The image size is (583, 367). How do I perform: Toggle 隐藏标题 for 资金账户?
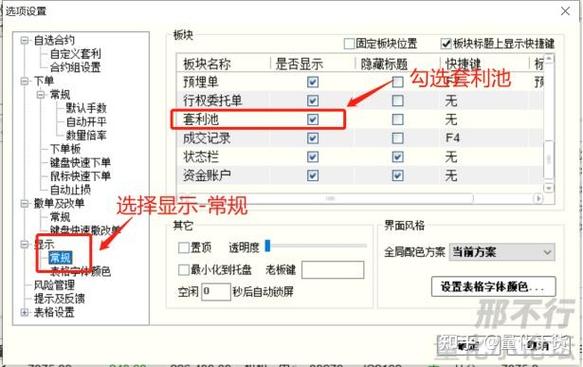(398, 176)
